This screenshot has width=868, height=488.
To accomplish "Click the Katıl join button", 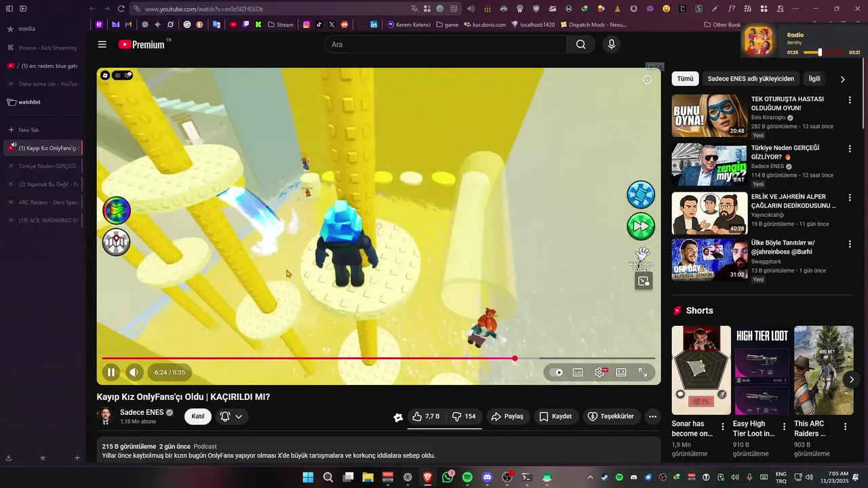I will point(198,416).
